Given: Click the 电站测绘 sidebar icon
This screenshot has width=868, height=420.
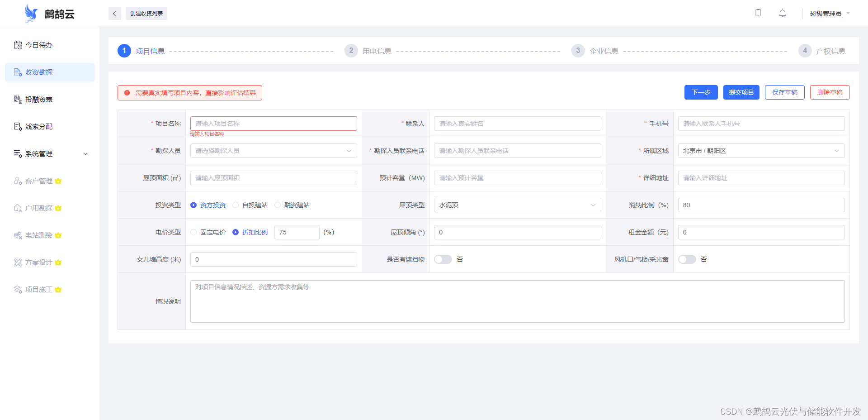Looking at the screenshot, I should click(x=18, y=235).
